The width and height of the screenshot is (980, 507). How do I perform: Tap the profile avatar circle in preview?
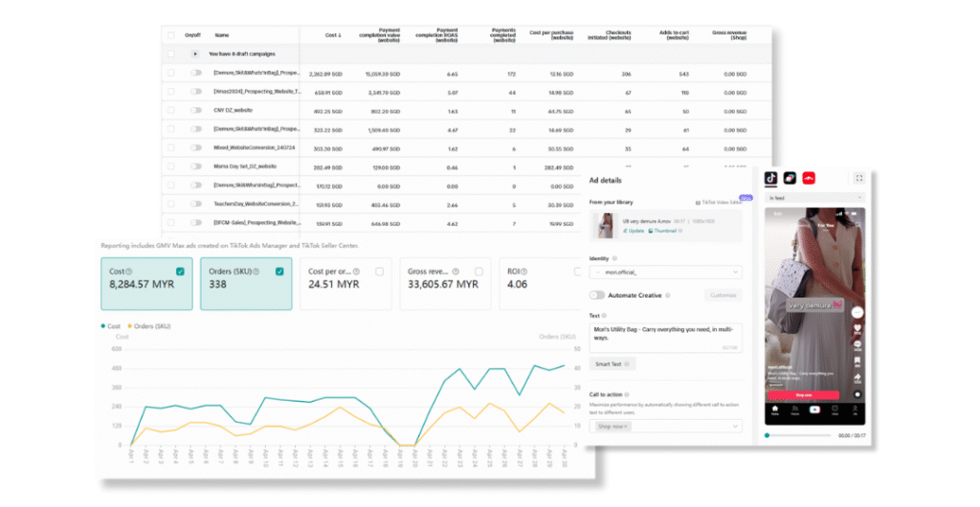(x=857, y=312)
